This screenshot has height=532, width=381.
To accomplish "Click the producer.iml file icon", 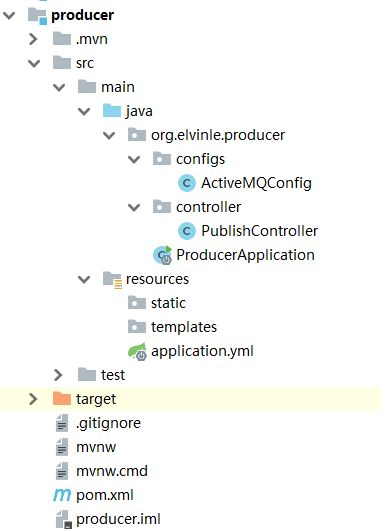I will [63, 519].
